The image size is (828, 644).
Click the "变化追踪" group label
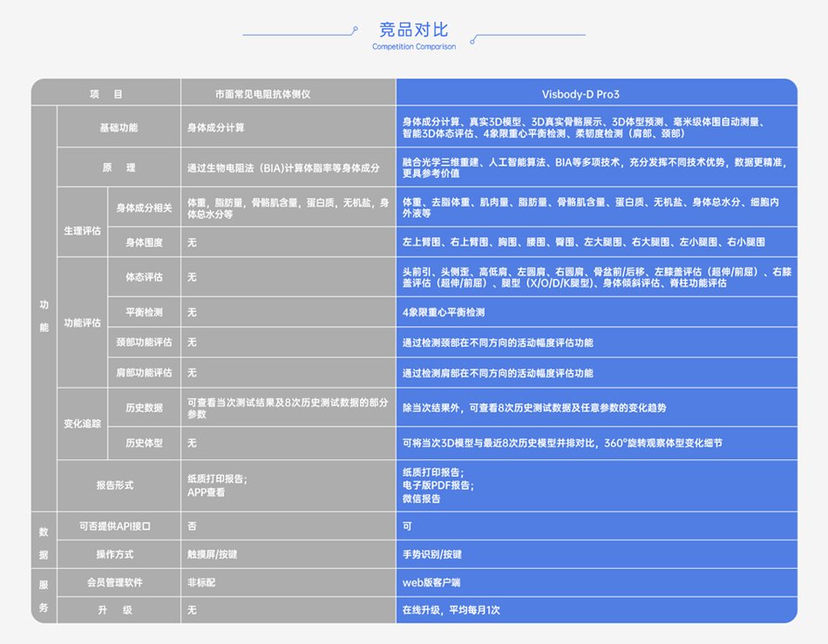[x=83, y=424]
